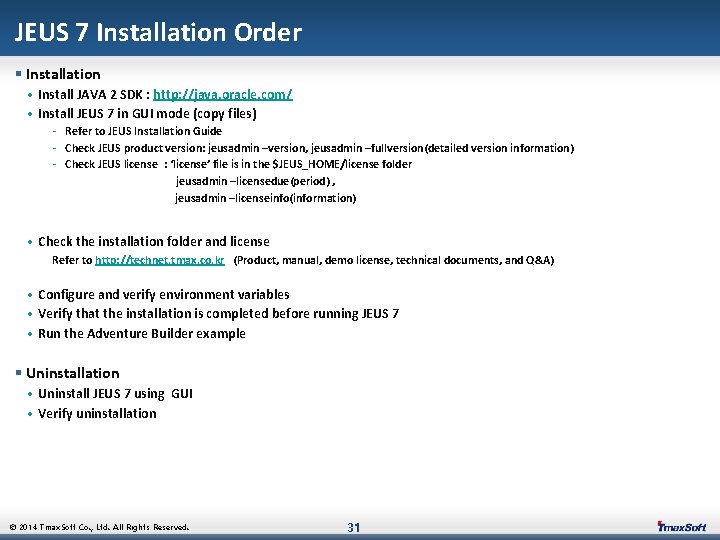
Task: Click 'jeusadmin –licenseinfo(information)' text
Action: pos(265,198)
